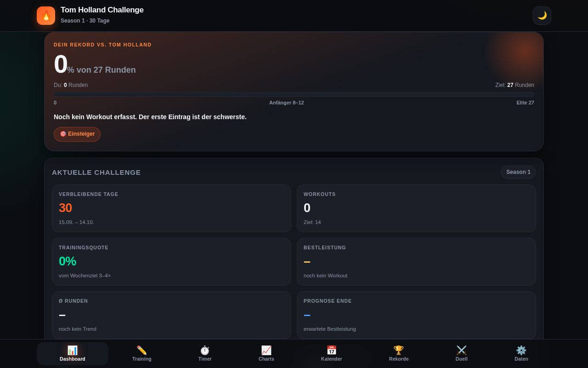Screen dimensions: 588x368
Task: Open the Kalender tab
Action: [x=332, y=354]
